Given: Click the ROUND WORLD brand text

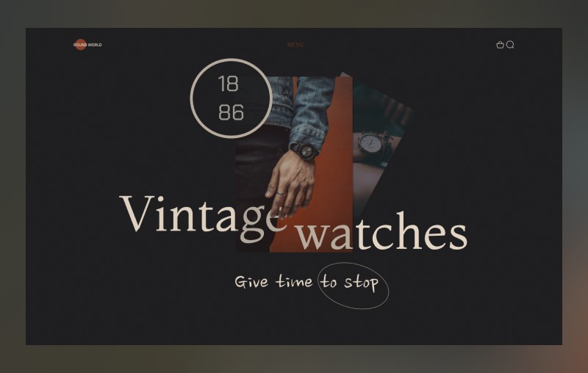Looking at the screenshot, I should tap(87, 45).
